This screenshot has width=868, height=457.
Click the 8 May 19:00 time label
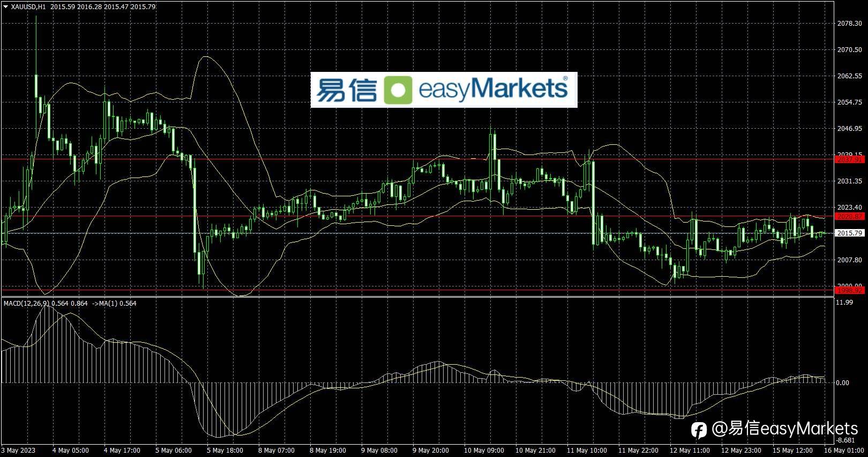click(x=328, y=451)
